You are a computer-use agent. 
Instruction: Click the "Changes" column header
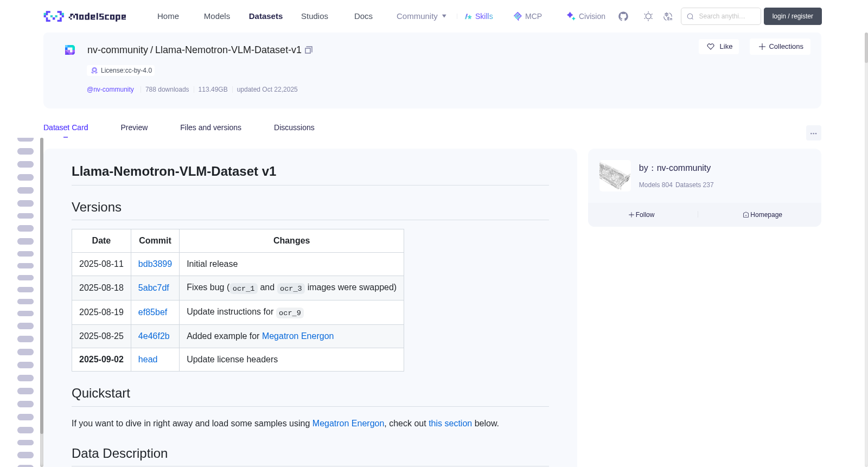click(x=291, y=241)
